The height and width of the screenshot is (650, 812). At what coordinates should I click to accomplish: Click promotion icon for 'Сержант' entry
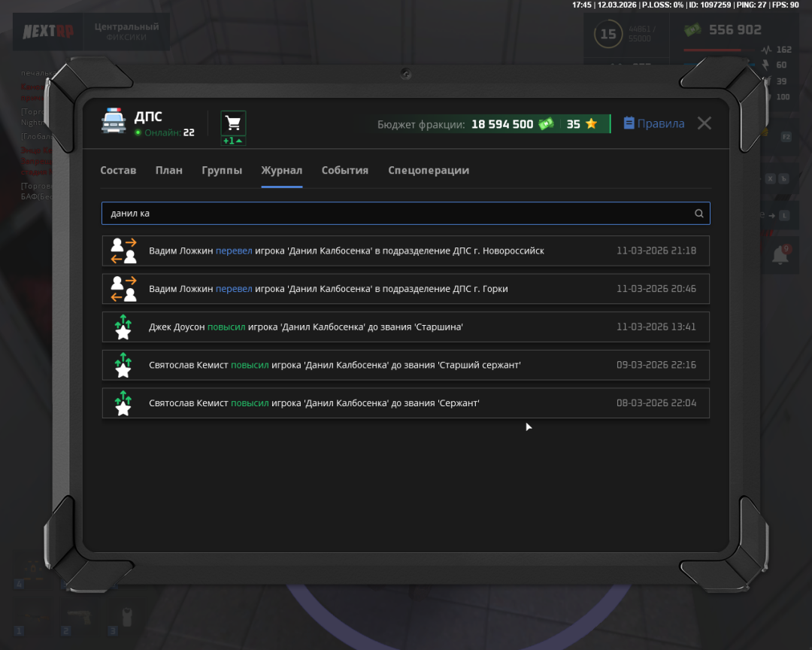(x=124, y=403)
